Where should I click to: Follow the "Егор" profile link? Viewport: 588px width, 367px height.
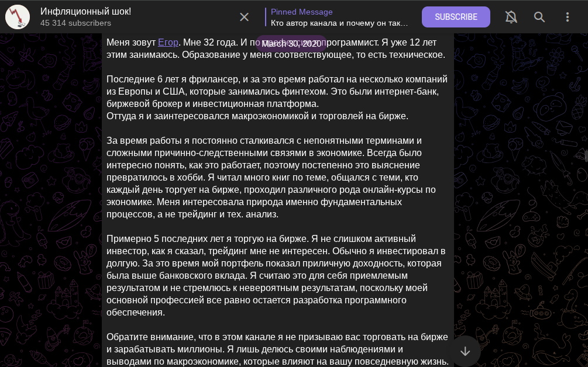coord(168,42)
